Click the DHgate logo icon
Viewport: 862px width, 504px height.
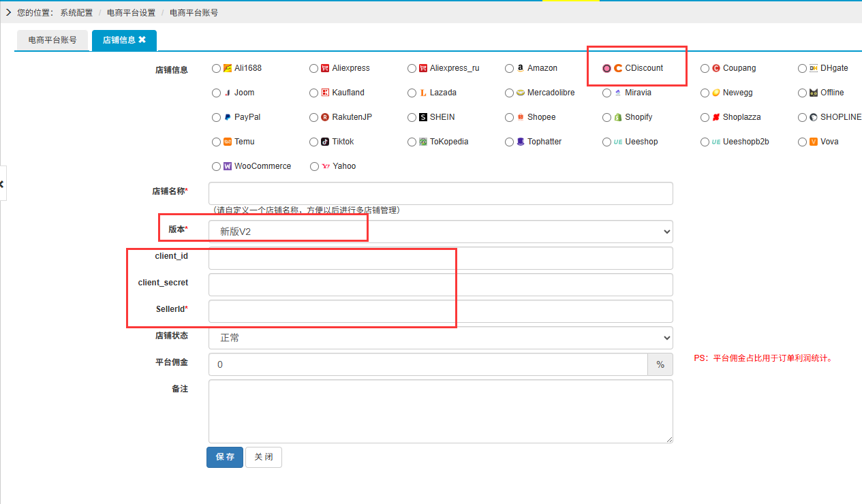[814, 68]
